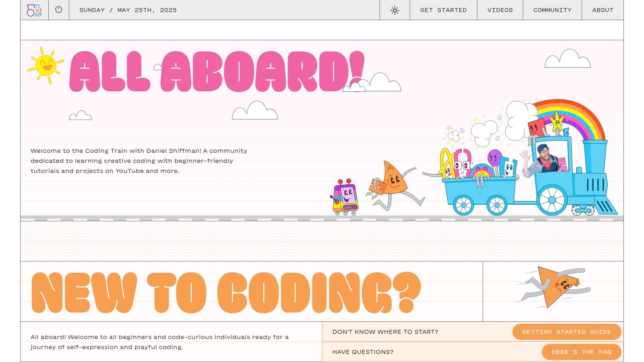Click the rainbow robot character on wheels
This screenshot has height=362, width=644.
pos(345,197)
